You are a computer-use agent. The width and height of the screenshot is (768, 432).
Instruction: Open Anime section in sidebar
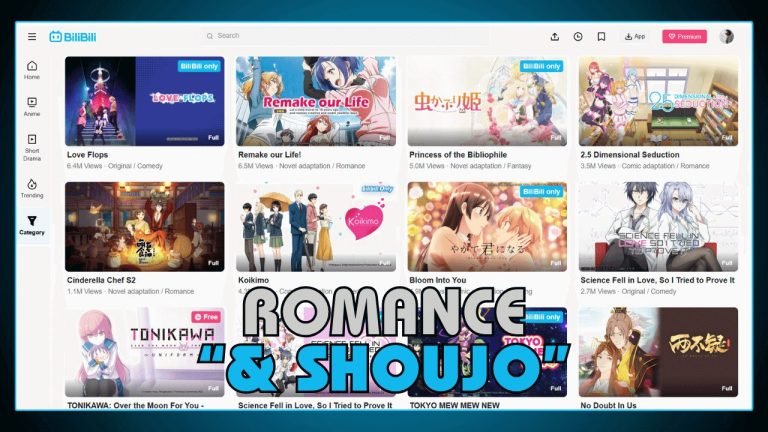point(32,106)
